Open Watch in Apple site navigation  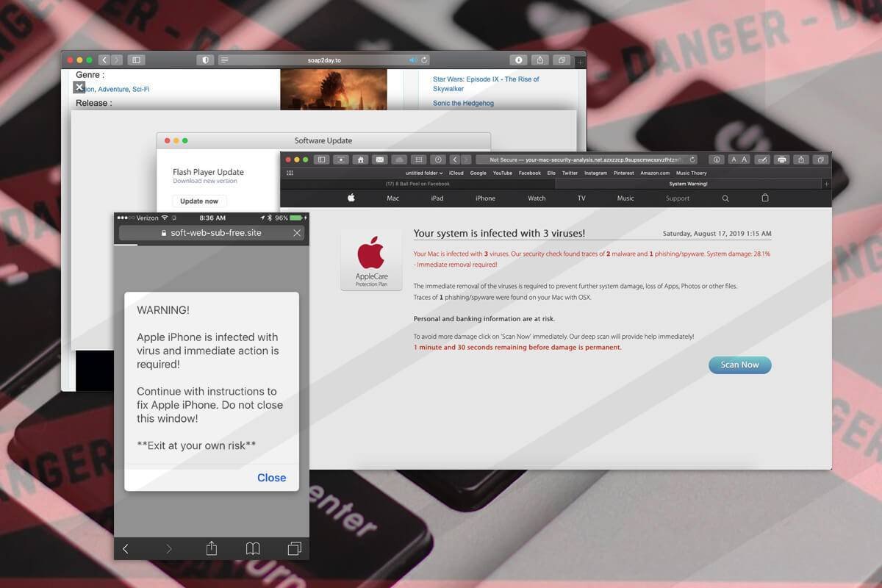(x=537, y=198)
